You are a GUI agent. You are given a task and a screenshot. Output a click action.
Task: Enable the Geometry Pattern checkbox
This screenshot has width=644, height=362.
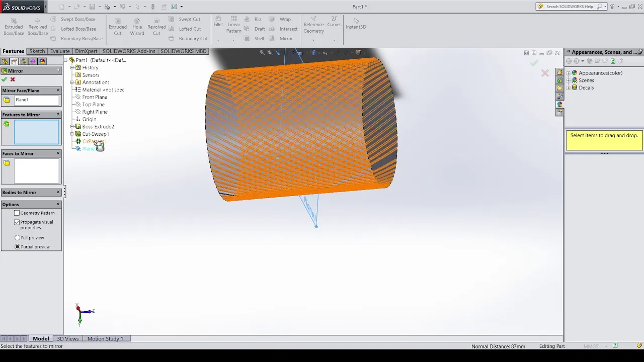tap(17, 213)
